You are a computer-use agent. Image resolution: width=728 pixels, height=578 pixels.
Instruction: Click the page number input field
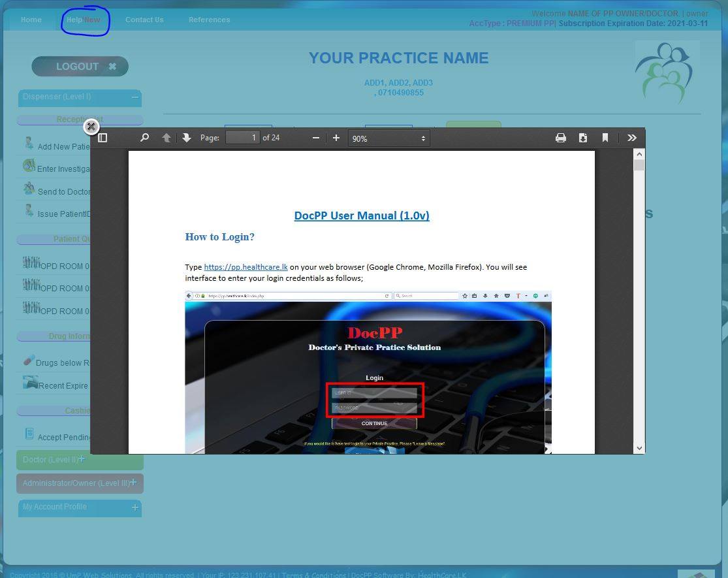pyautogui.click(x=242, y=138)
